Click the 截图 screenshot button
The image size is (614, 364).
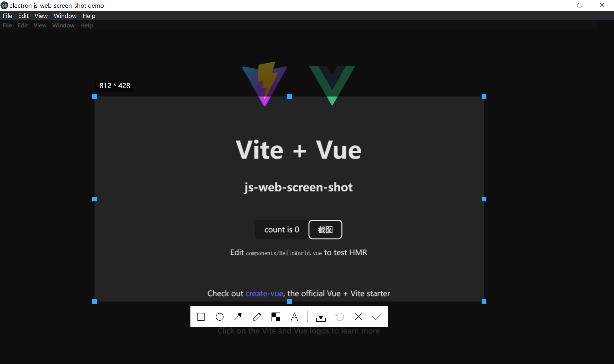tap(325, 230)
